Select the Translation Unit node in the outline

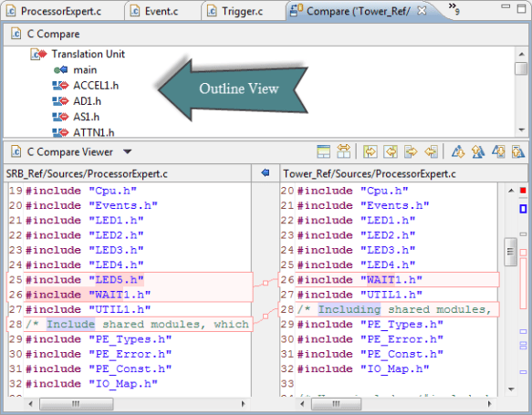[89, 54]
